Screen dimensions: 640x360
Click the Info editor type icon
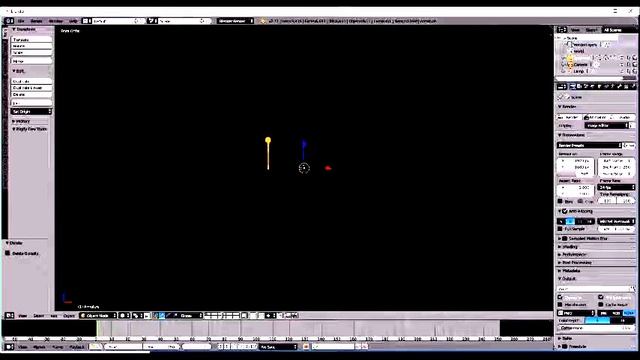pyautogui.click(x=9, y=21)
